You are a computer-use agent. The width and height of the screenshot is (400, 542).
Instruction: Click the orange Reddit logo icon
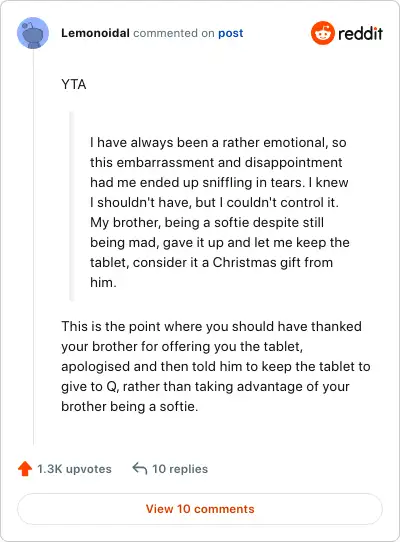click(323, 33)
